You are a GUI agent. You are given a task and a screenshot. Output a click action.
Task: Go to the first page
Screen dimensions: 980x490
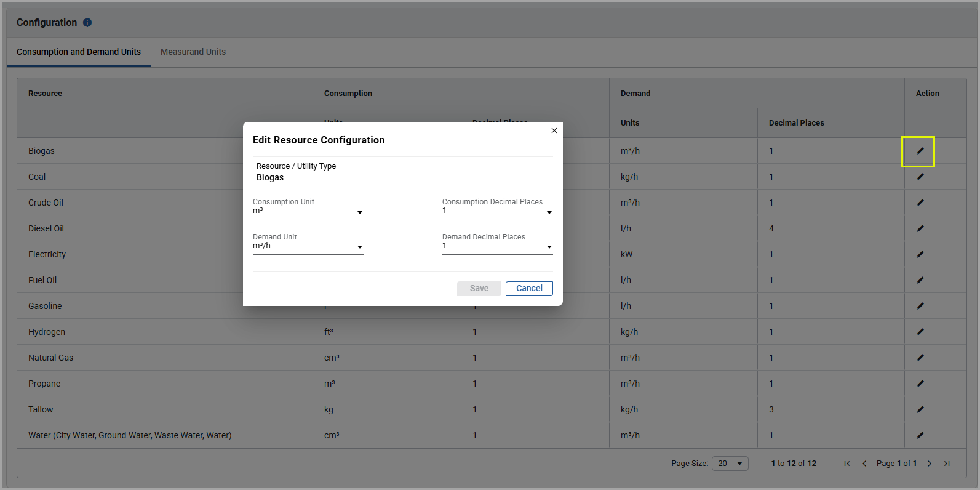[x=847, y=464]
